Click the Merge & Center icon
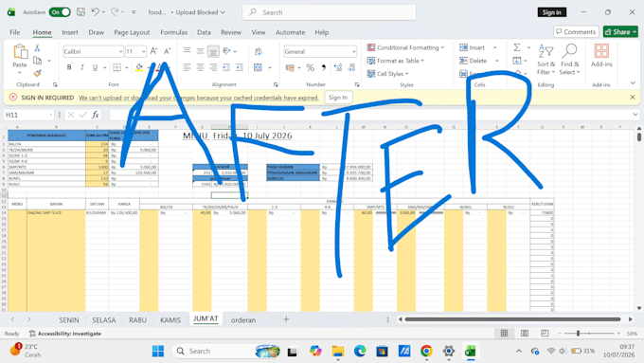644x363 pixels. pos(258,67)
